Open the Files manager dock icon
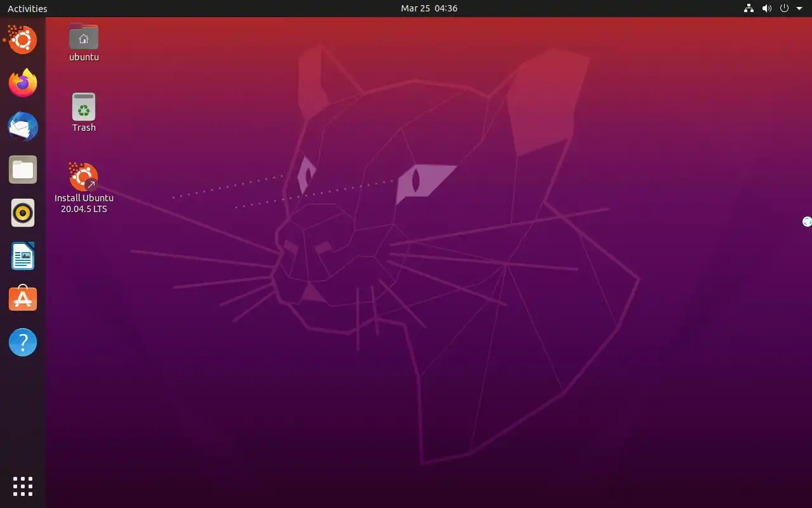 23,170
